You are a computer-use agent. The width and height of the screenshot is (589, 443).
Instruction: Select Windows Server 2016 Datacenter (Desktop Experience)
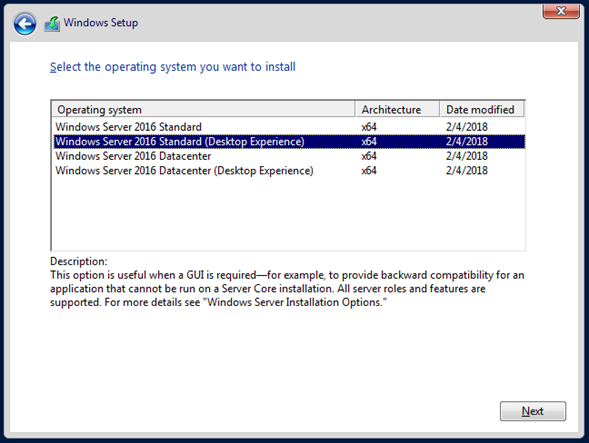(289, 171)
